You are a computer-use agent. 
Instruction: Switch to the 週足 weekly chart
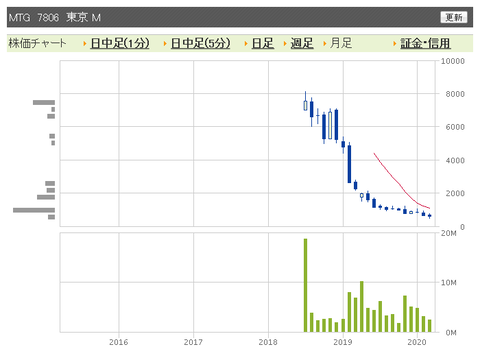(x=302, y=43)
